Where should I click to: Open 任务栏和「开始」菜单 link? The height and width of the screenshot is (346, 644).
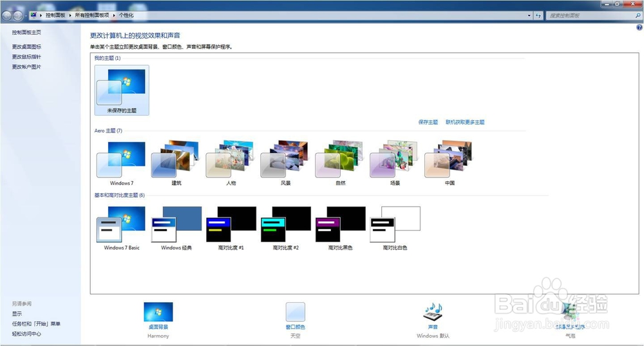36,324
